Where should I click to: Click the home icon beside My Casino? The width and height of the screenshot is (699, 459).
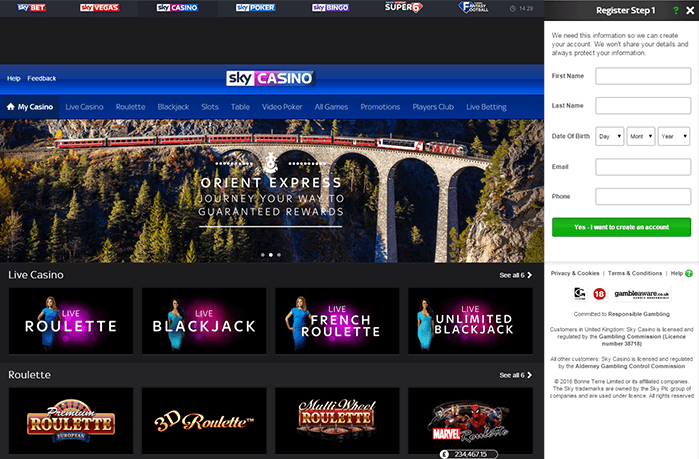(11, 107)
